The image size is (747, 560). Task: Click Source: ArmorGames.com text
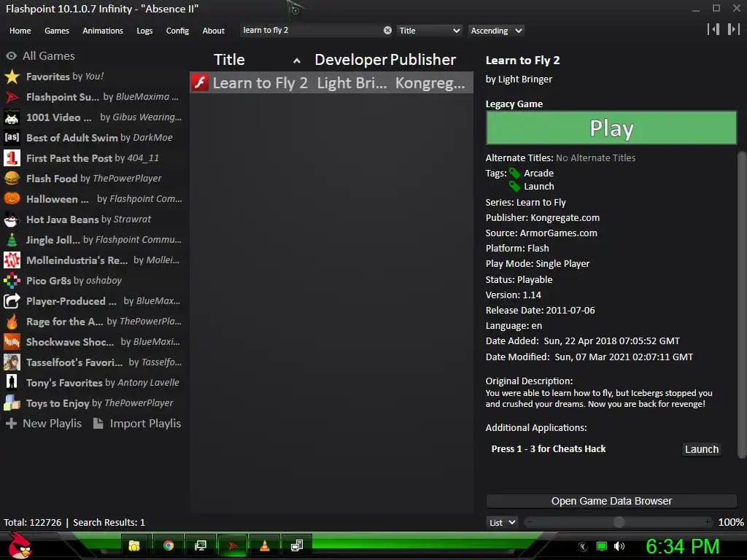click(x=541, y=233)
